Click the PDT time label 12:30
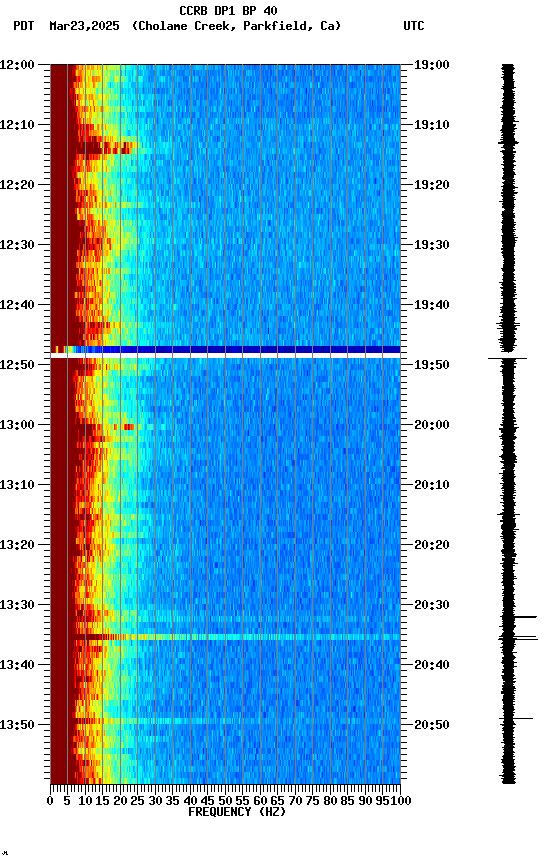Screen dimensions: 552x864 click(x=17, y=245)
